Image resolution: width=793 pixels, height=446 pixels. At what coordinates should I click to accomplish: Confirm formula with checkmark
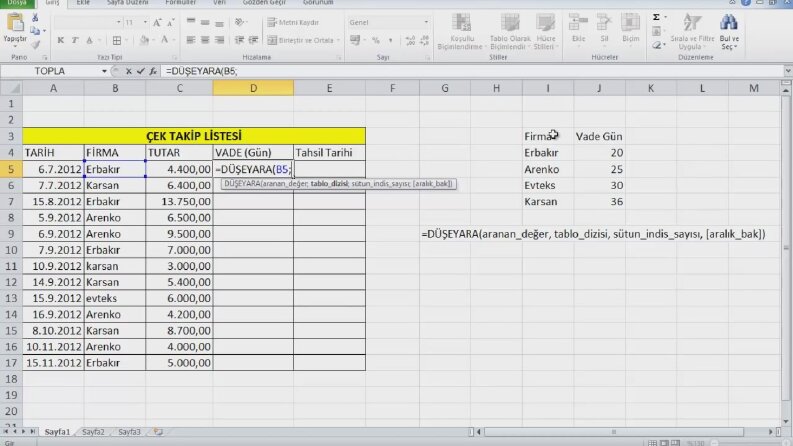tap(141, 71)
